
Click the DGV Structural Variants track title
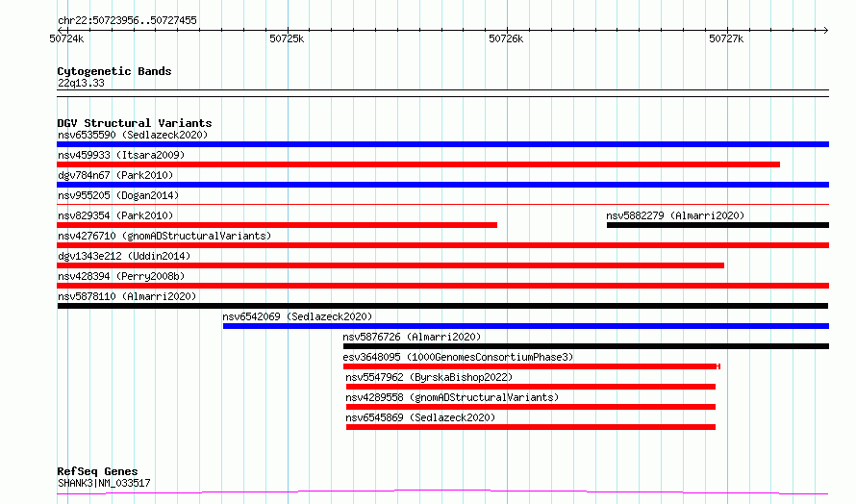pyautogui.click(x=135, y=123)
